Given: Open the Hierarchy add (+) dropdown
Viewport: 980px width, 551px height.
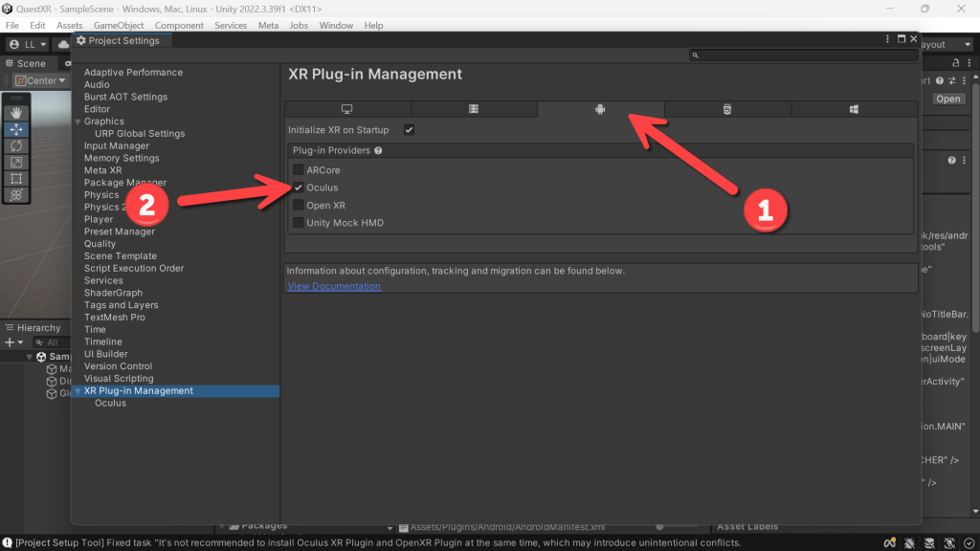Looking at the screenshot, I should (13, 342).
